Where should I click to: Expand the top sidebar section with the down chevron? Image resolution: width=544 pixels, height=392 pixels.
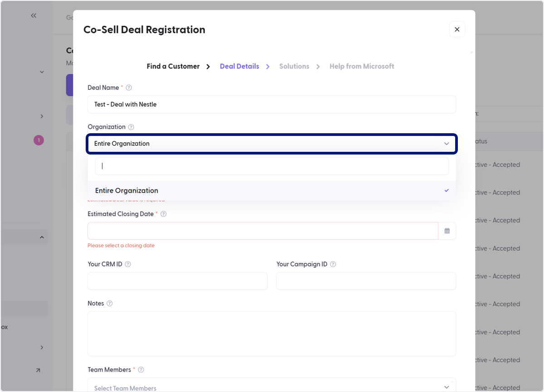(x=42, y=72)
